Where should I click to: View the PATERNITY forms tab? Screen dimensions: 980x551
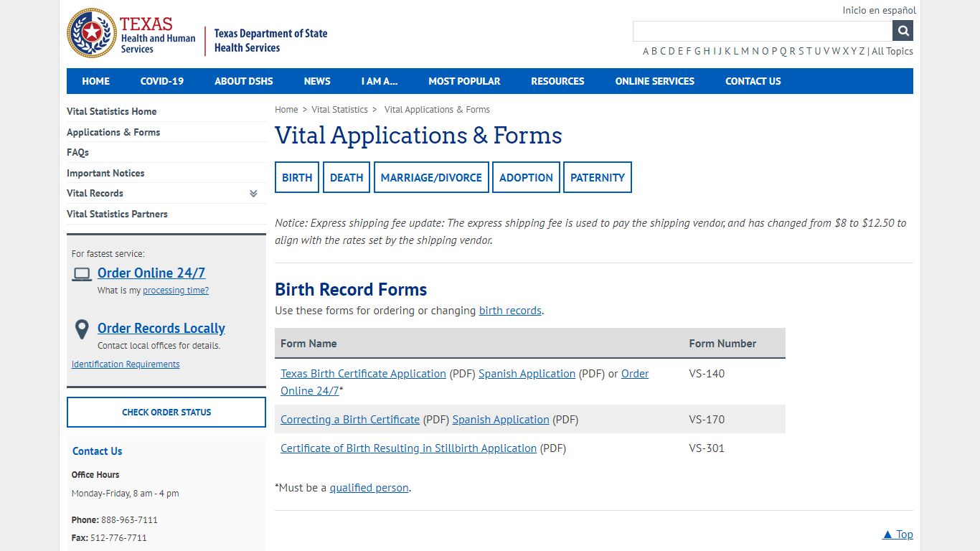[597, 177]
